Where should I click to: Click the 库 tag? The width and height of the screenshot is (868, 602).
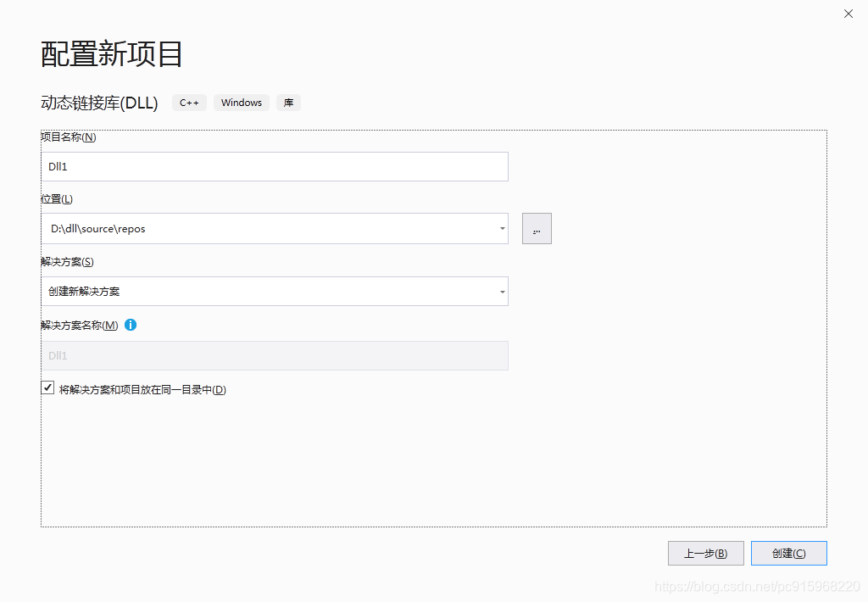tap(288, 103)
